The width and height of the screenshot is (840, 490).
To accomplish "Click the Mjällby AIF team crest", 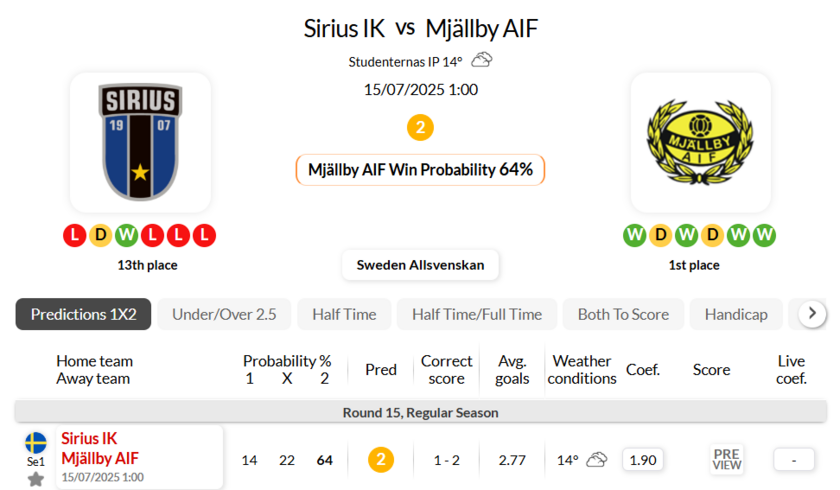I will pyautogui.click(x=700, y=141).
